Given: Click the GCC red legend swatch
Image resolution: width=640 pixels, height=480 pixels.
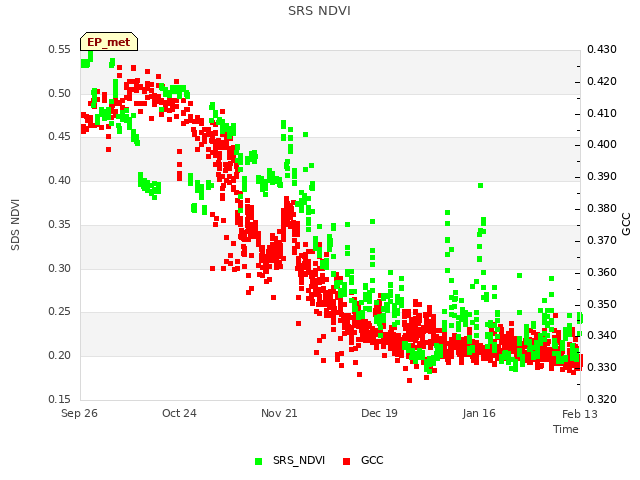Looking at the screenshot, I should 347,461.
